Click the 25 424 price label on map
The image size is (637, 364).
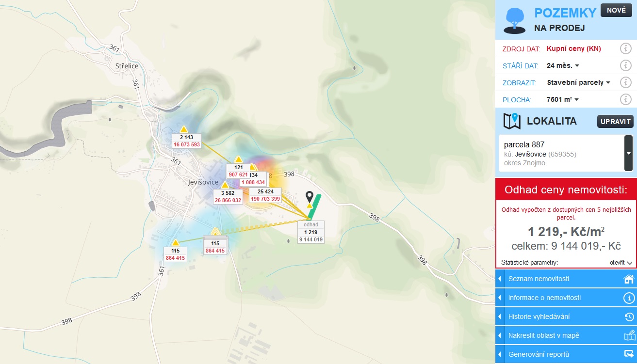click(x=265, y=195)
